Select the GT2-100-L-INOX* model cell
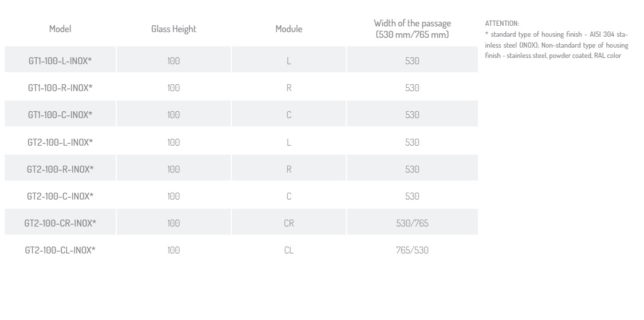This screenshot has width=644, height=320. (x=60, y=141)
